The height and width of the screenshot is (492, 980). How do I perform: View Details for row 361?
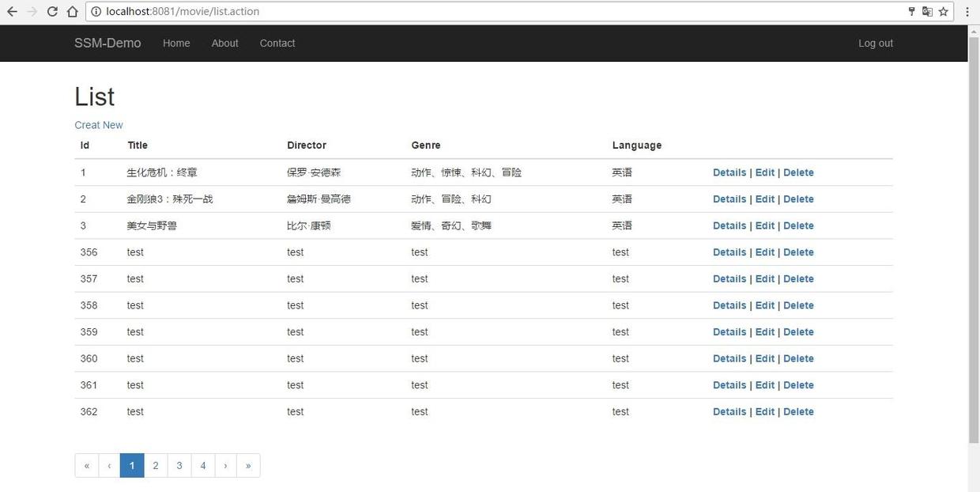(729, 385)
